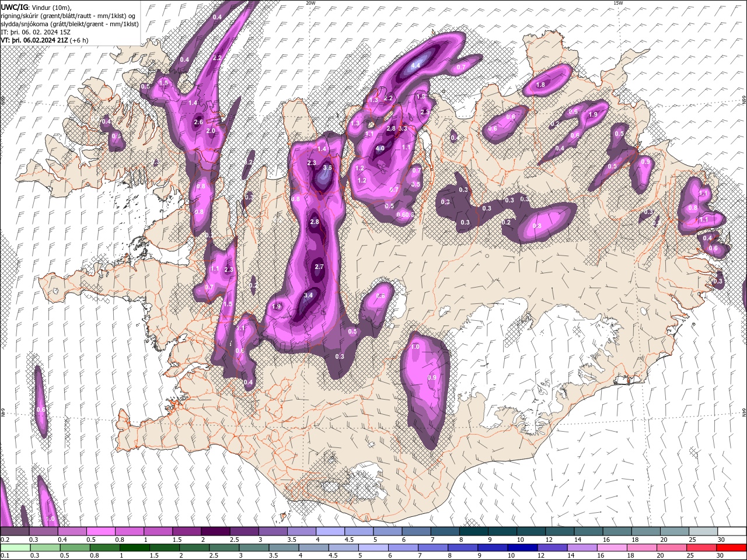Viewport: 747px width, 560px height.
Task: Pick bottom-row legend swatch between 0.5 and 0.8
Action: coord(75,548)
